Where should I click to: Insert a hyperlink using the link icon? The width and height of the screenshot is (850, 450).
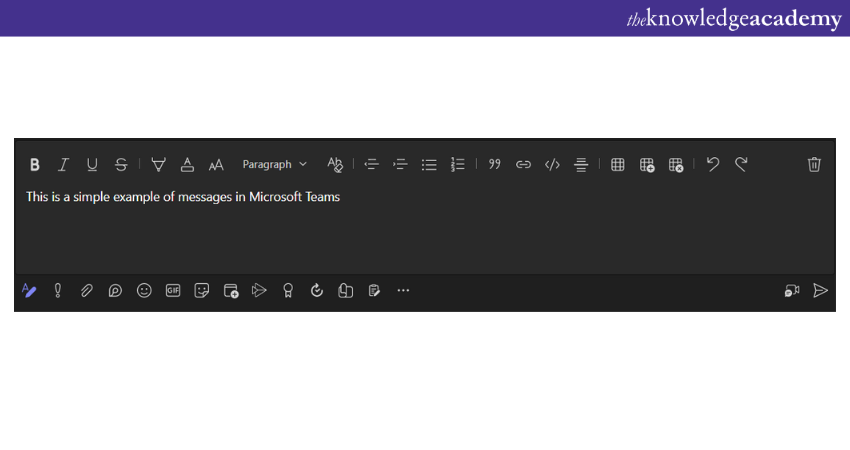523,165
